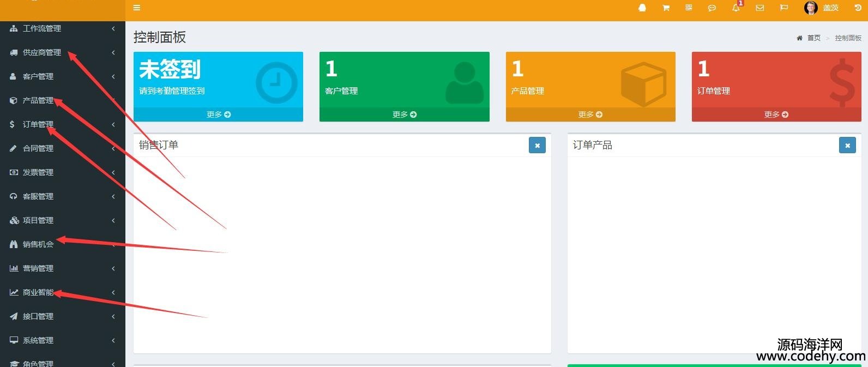This screenshot has width=868, height=367.
Task: Click the 系统管理 monitor icon
Action: tap(14, 340)
